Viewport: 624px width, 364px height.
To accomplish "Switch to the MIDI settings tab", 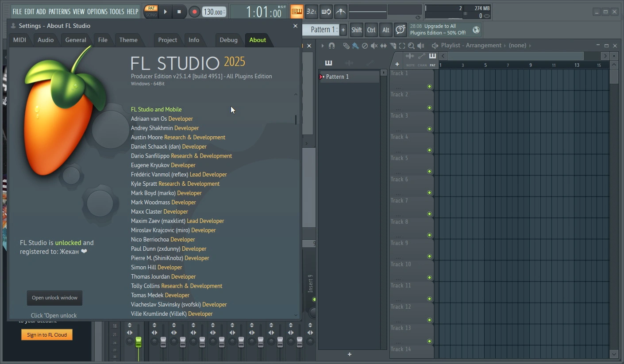I will 19,40.
